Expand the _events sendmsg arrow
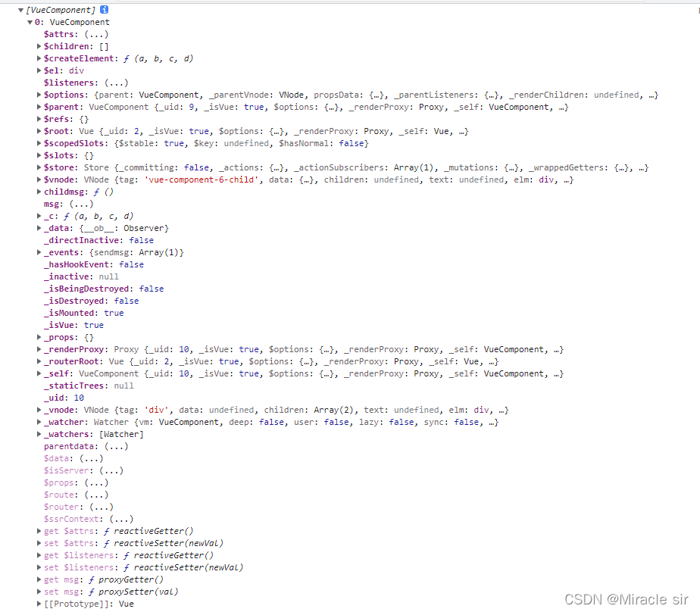Screen dimensions: 700x612 pyautogui.click(x=39, y=252)
